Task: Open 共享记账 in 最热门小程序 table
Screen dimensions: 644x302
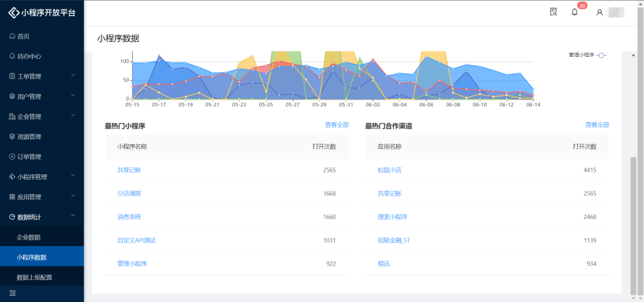Action: point(129,170)
